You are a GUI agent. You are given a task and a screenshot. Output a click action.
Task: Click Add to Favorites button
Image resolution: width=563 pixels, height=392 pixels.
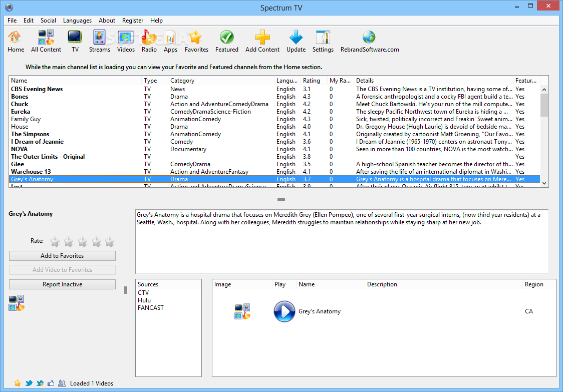62,256
